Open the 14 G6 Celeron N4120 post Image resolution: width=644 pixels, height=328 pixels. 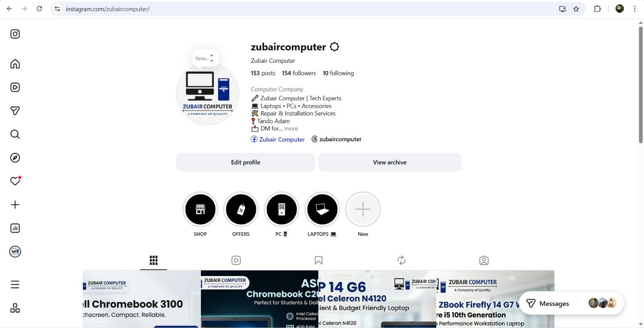[377, 299]
